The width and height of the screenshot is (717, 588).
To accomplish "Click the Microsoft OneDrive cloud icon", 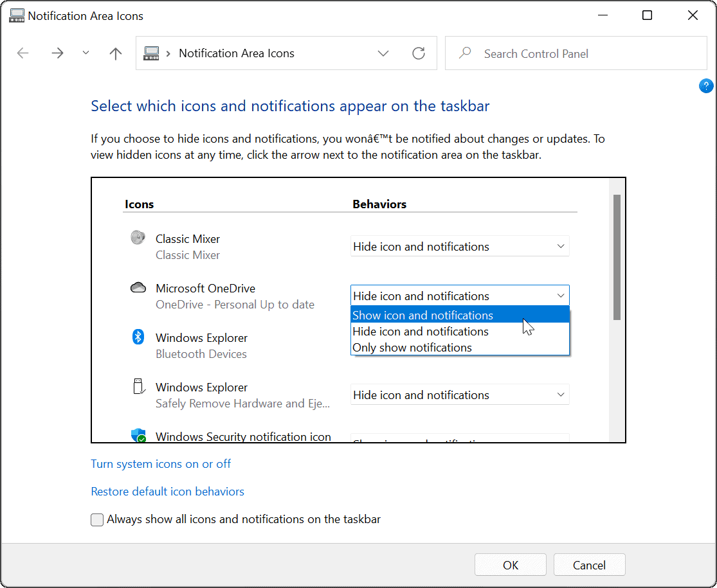I will [x=138, y=287].
